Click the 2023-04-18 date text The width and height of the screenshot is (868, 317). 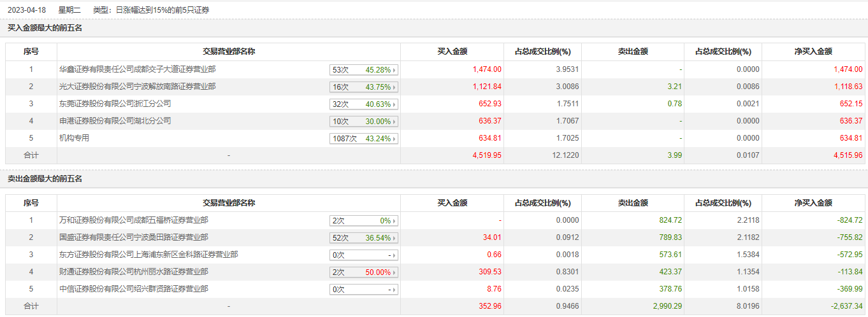point(27,10)
